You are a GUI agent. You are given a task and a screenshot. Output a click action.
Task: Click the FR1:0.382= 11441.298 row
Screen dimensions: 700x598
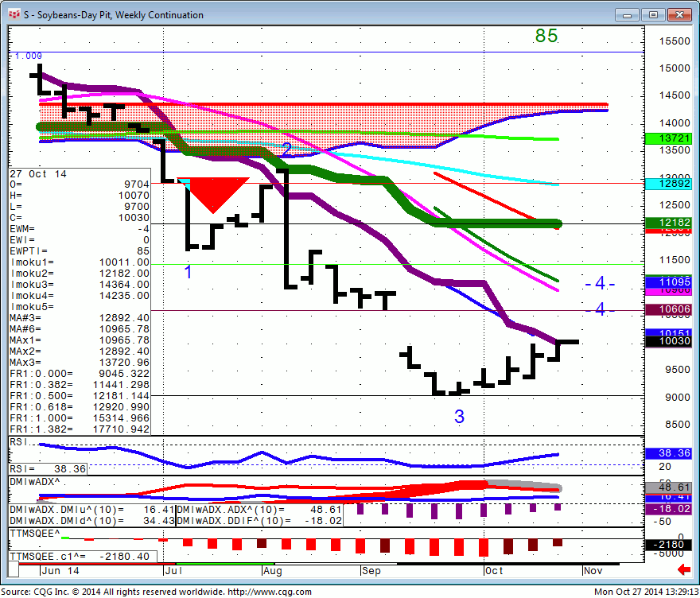80,385
